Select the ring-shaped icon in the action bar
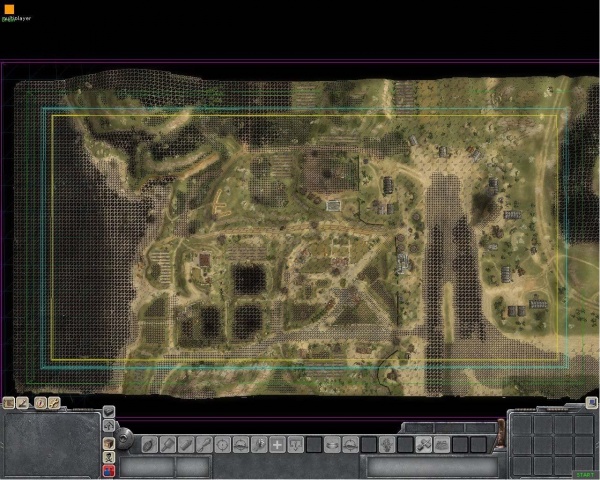Screen dimensions: 600x480 (332, 445)
